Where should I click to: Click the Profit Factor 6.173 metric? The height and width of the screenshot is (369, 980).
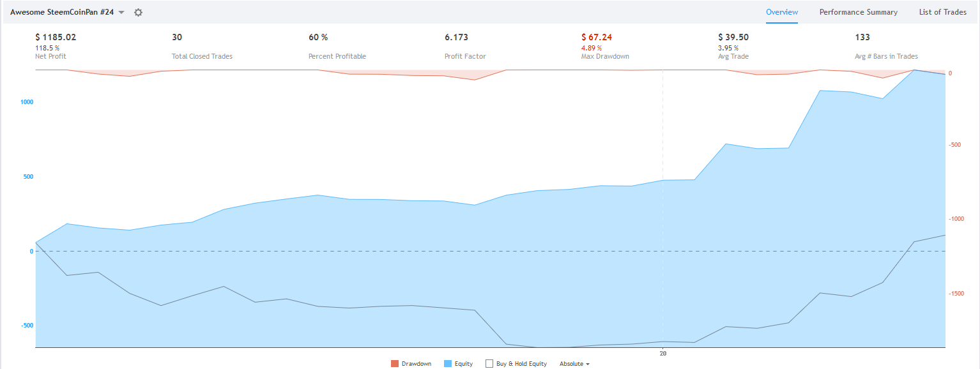456,37
